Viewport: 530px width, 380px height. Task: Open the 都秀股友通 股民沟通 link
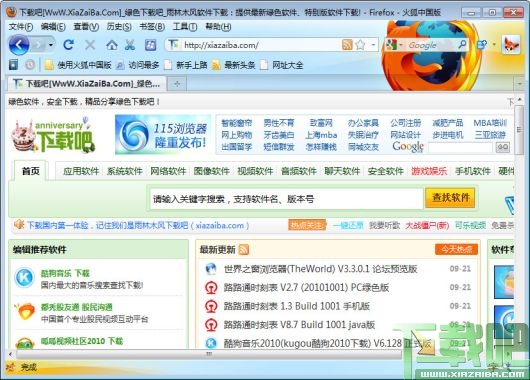pos(77,307)
